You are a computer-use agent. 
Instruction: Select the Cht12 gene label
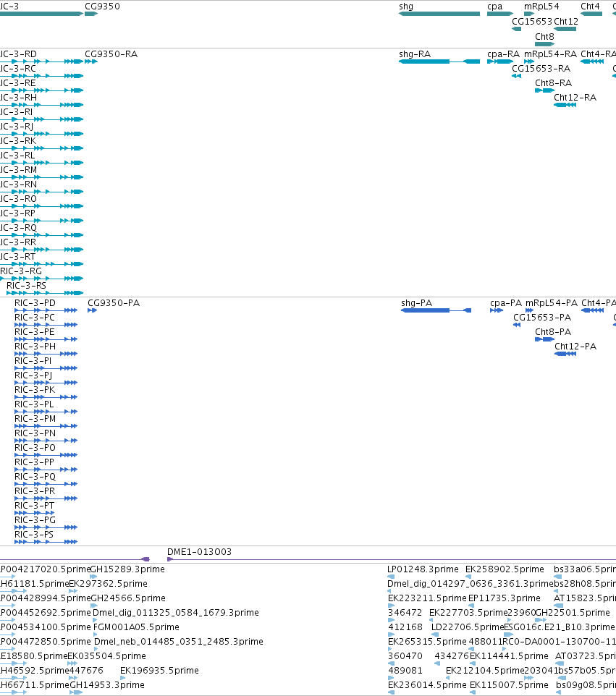566,21
